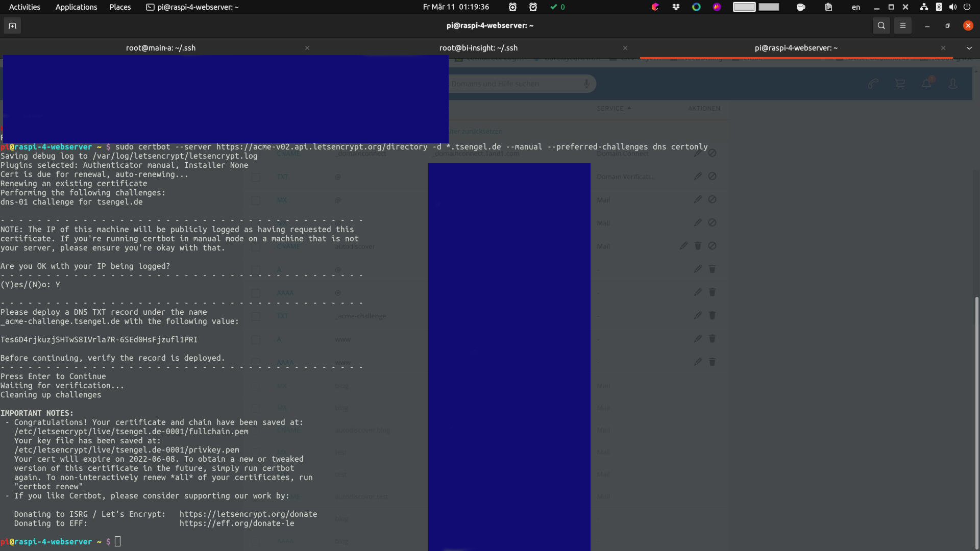The height and width of the screenshot is (551, 980).
Task: Tick the checkbox for the _acme-challenge TXT record
Action: (x=256, y=316)
